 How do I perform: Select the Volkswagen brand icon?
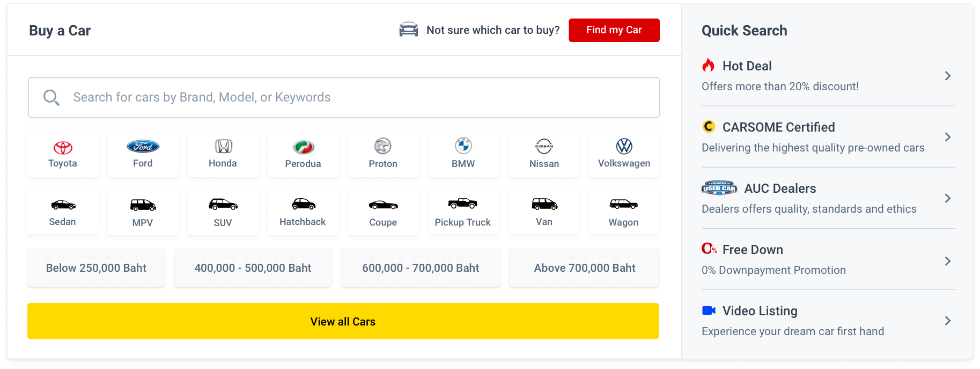pyautogui.click(x=624, y=146)
